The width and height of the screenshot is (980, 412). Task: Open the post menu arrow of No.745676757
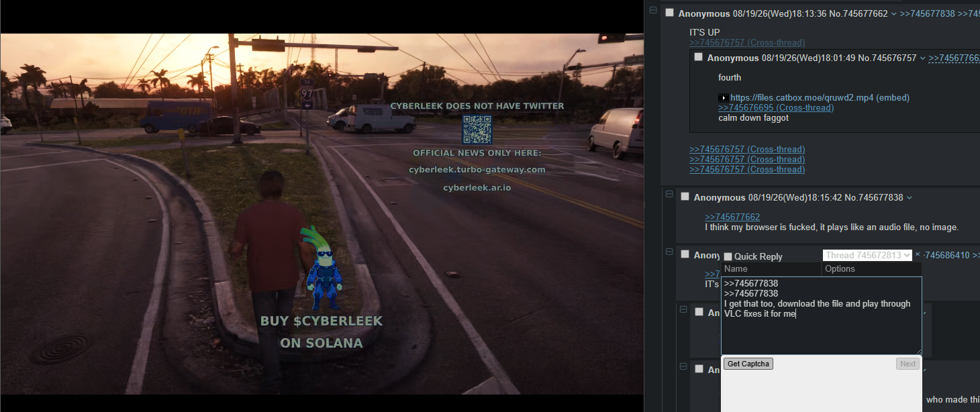[923, 58]
